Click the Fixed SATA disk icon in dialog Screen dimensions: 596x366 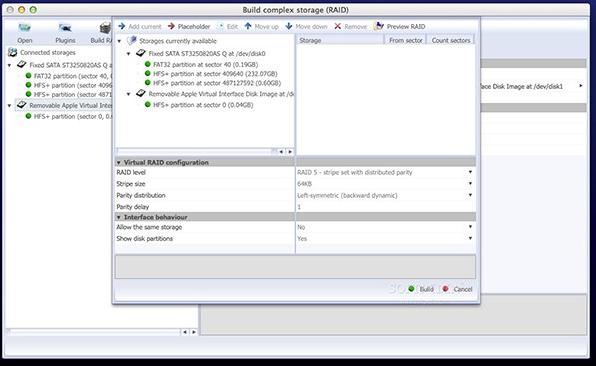[x=141, y=53]
